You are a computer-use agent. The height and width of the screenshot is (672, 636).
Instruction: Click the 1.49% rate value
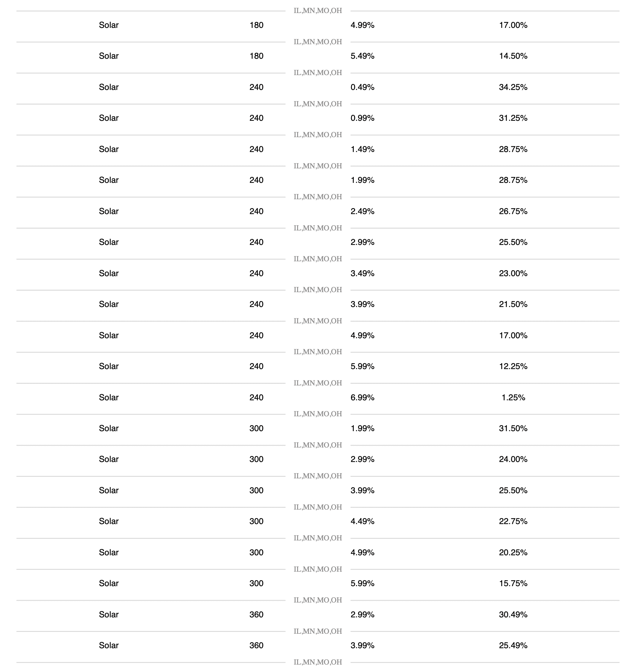(362, 149)
